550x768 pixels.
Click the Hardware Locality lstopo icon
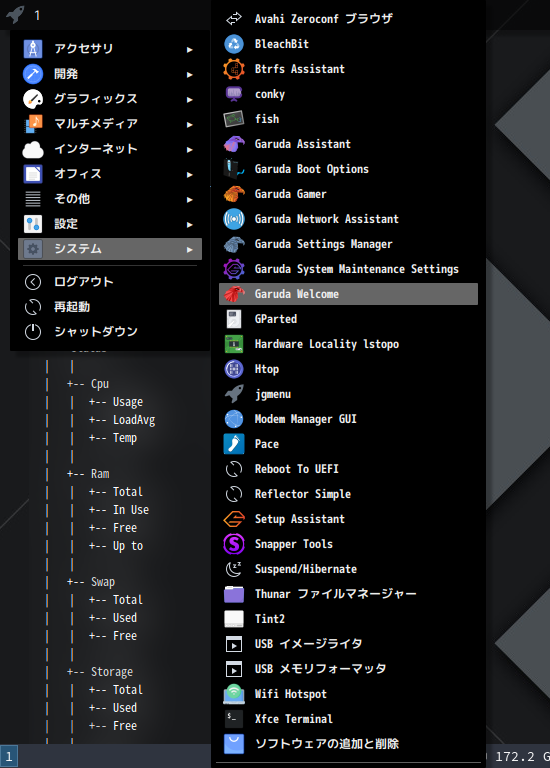point(234,343)
